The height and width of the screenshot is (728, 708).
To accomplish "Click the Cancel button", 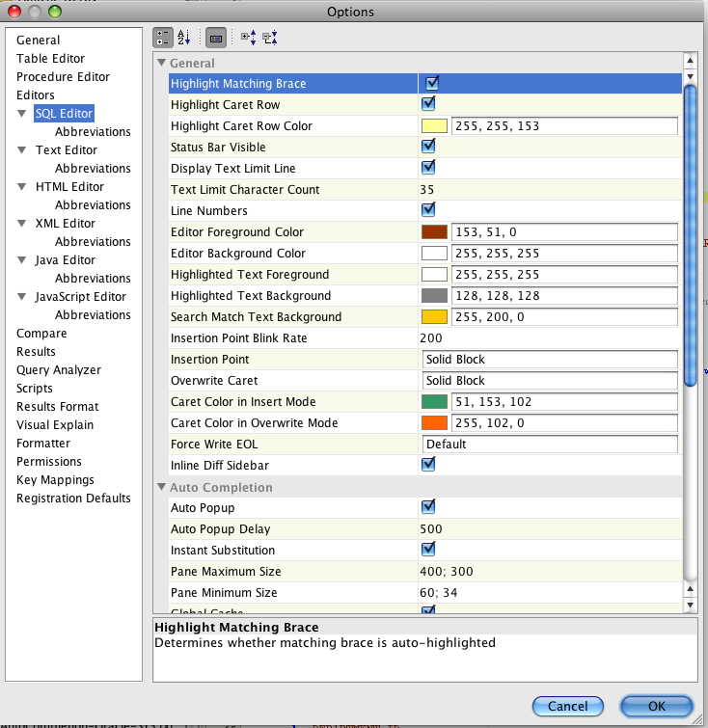I will pyautogui.click(x=568, y=706).
